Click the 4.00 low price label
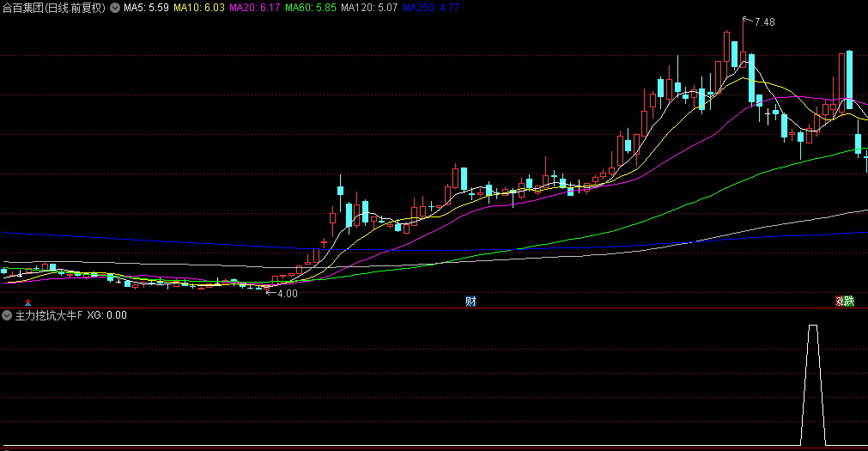Screen dimensions: 868x451 point(288,294)
